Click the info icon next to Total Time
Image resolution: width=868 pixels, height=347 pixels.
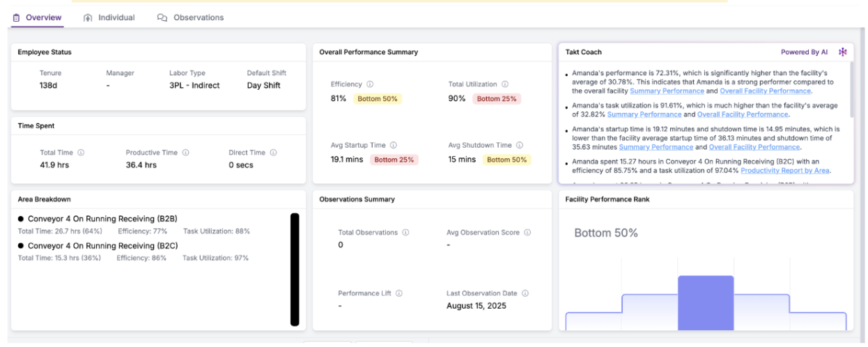pos(81,153)
